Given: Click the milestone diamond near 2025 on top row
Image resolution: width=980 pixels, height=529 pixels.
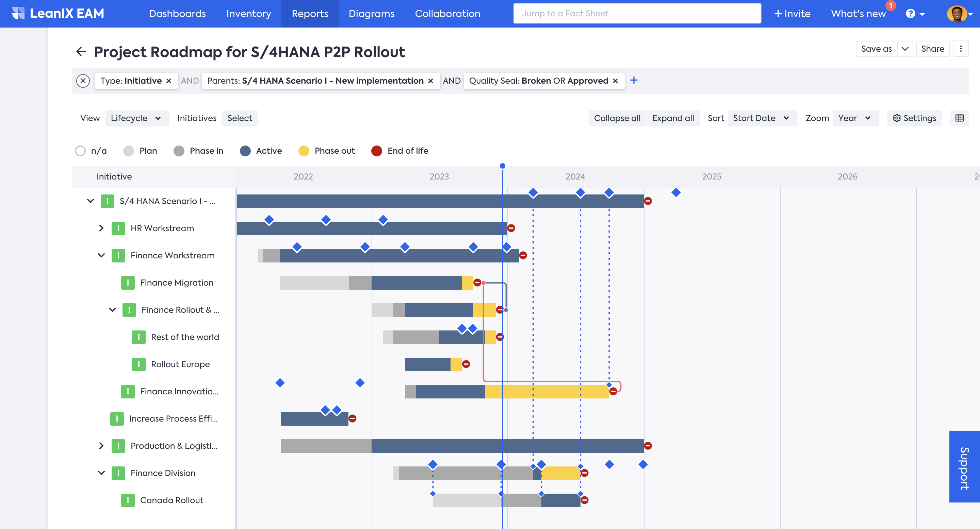Looking at the screenshot, I should click(676, 192).
